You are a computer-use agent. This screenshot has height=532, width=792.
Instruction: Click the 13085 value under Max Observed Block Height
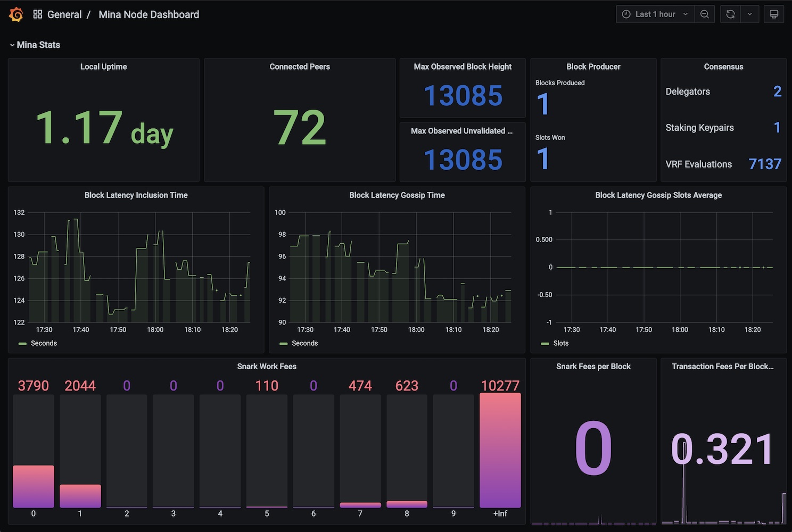coord(463,96)
